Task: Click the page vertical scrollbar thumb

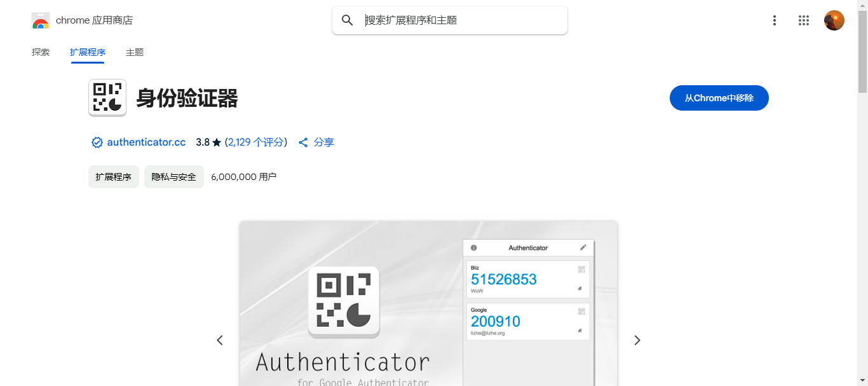Action: click(x=862, y=51)
